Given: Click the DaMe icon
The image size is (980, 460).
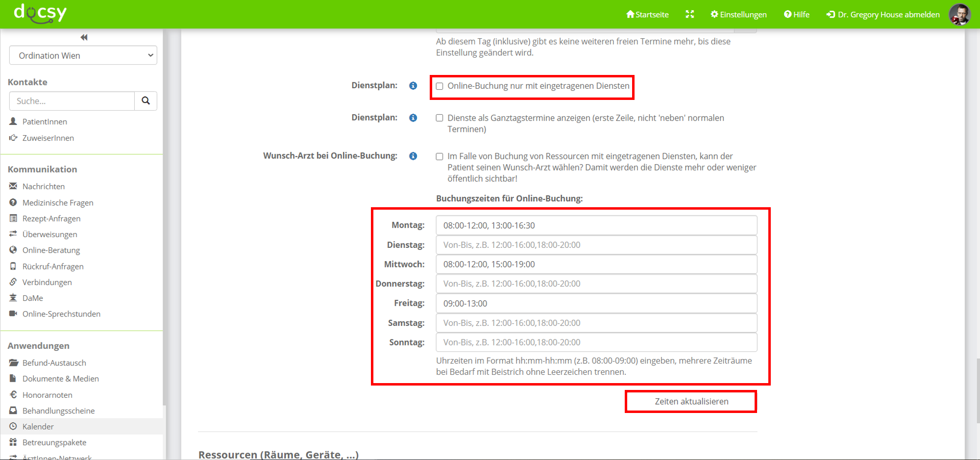Looking at the screenshot, I should click(13, 297).
